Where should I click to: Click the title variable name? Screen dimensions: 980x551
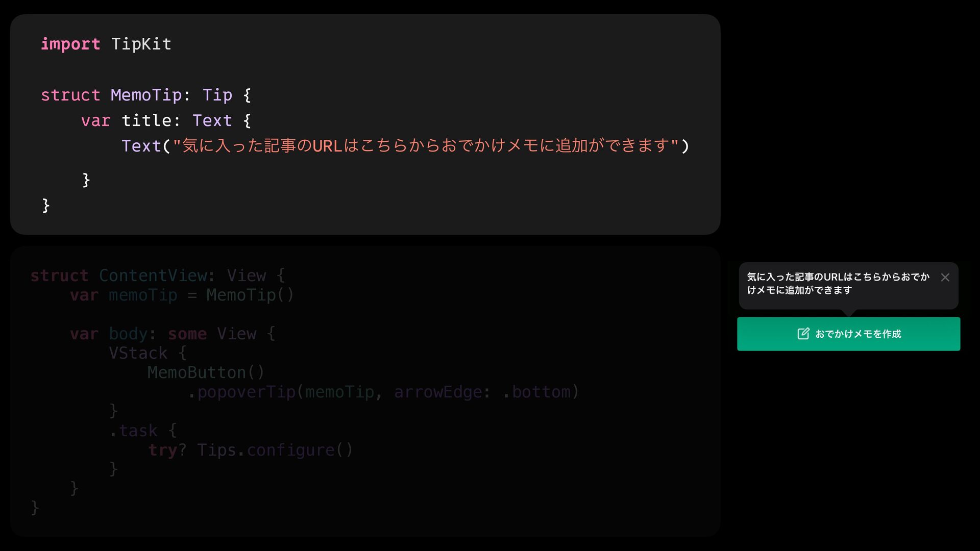coord(146,120)
